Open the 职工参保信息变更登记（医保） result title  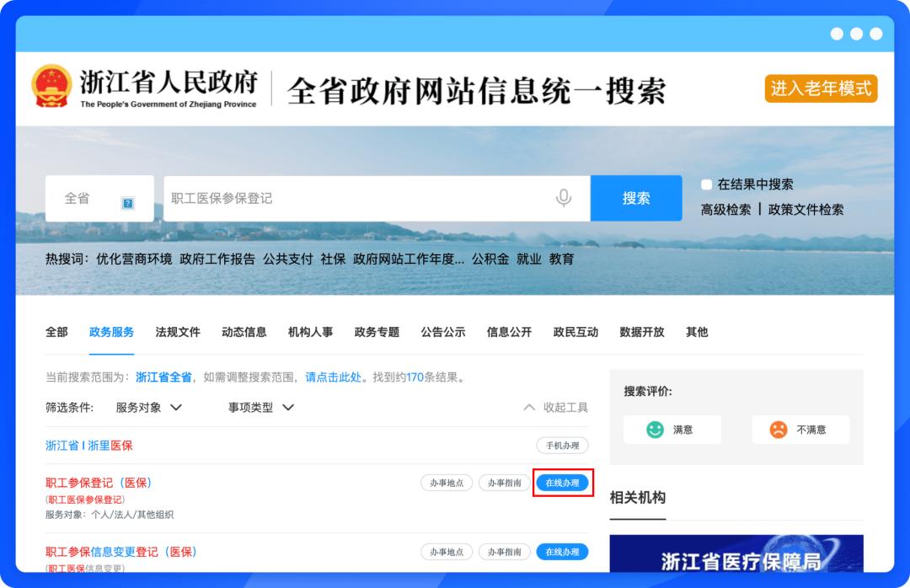(120, 552)
